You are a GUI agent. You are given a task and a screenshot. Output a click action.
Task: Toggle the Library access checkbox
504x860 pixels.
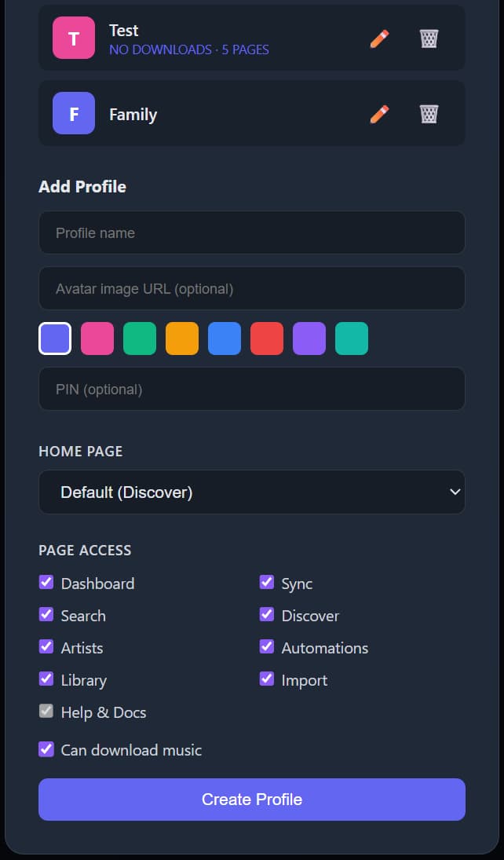coord(46,679)
